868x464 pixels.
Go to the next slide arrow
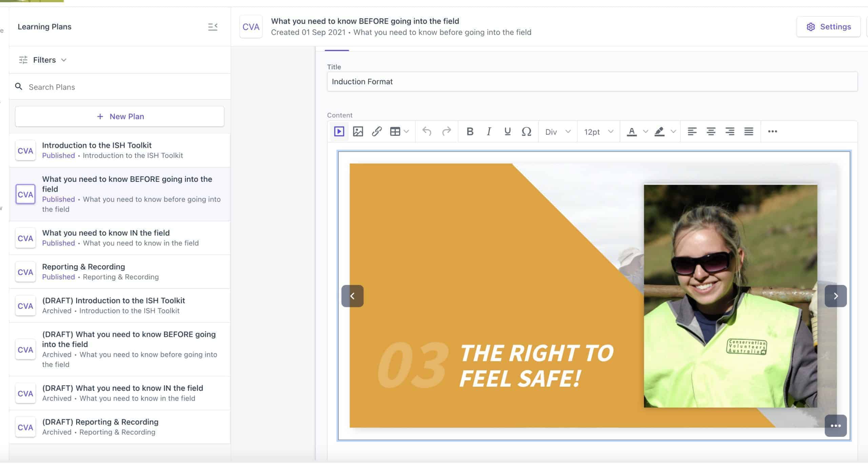click(836, 296)
